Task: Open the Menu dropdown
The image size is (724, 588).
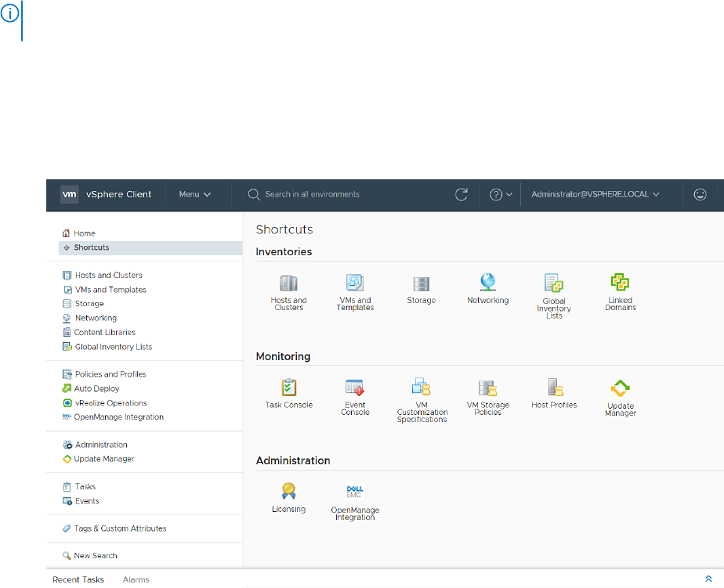Action: pos(195,194)
